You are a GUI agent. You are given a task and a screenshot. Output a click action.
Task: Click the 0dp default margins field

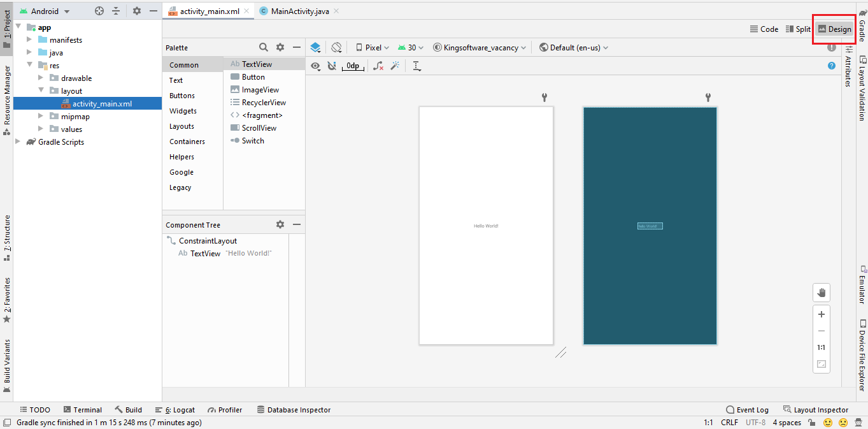(353, 66)
